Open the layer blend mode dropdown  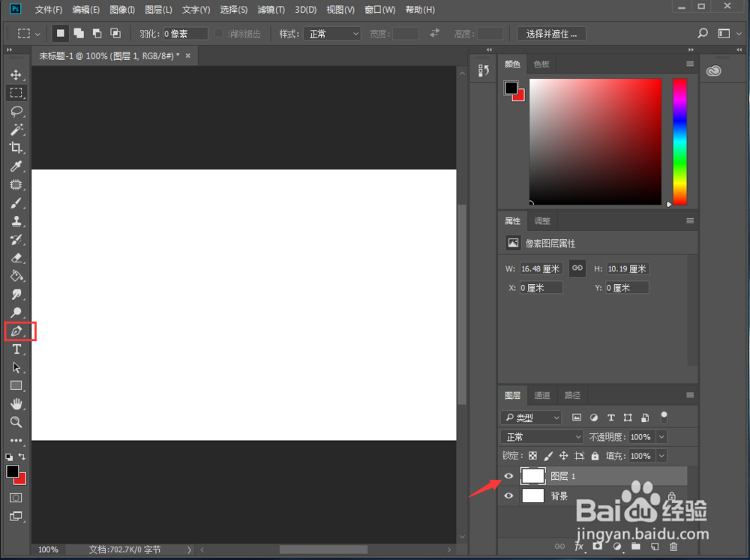click(541, 436)
